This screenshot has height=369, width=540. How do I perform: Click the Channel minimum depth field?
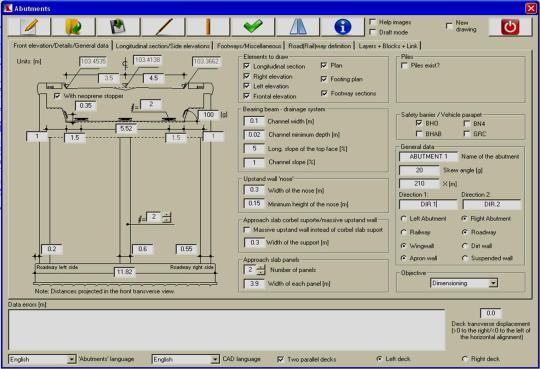click(254, 134)
